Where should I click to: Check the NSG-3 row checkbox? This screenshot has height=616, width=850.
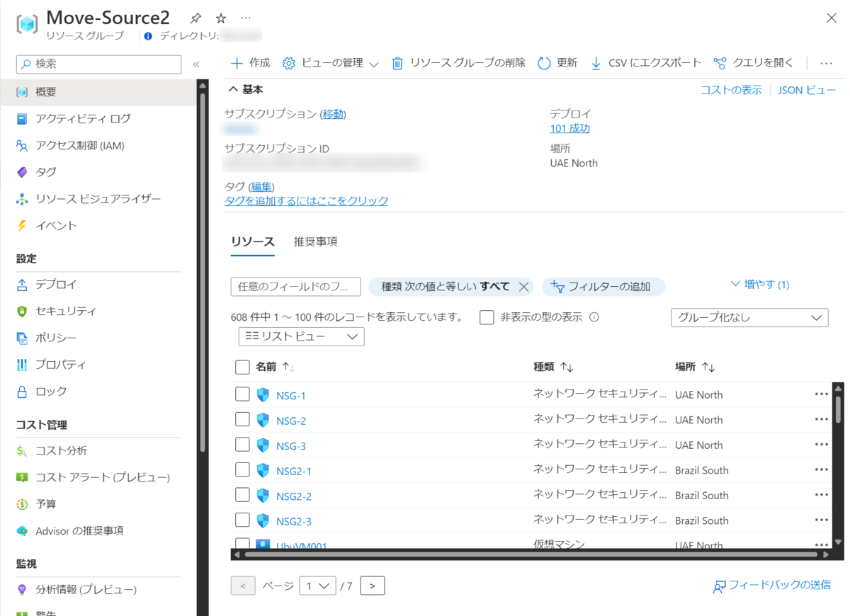242,445
